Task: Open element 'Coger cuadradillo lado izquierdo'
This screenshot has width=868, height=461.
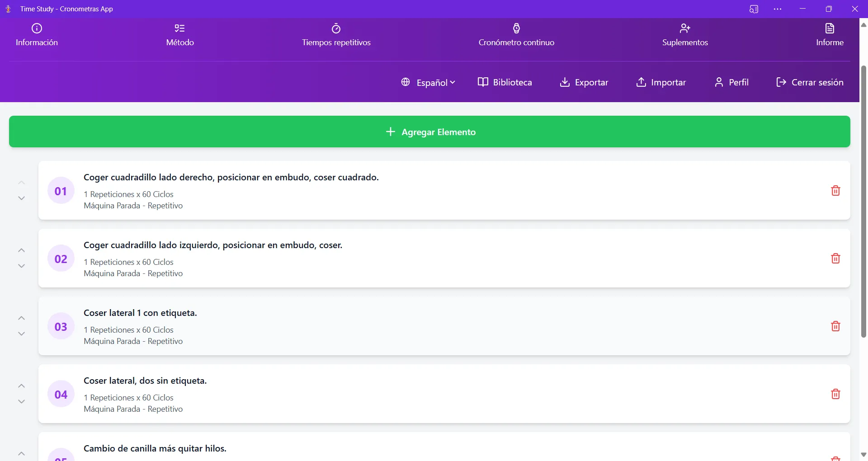Action: click(x=444, y=258)
